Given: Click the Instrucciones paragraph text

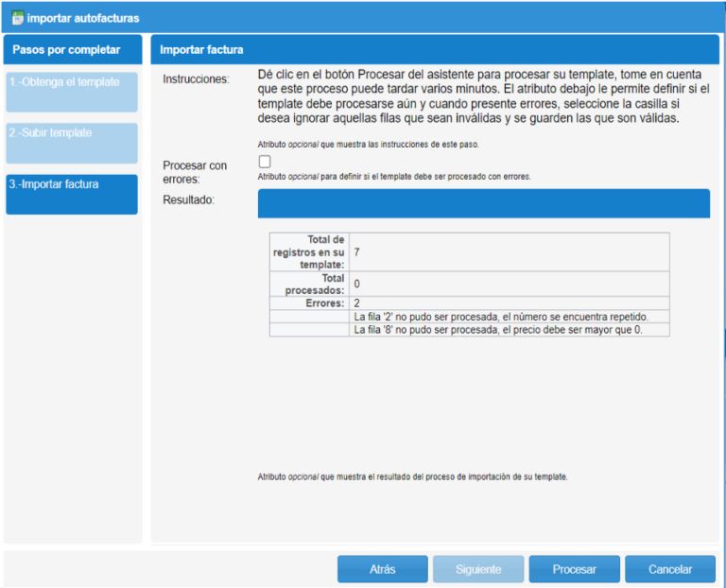Looking at the screenshot, I should tap(482, 96).
